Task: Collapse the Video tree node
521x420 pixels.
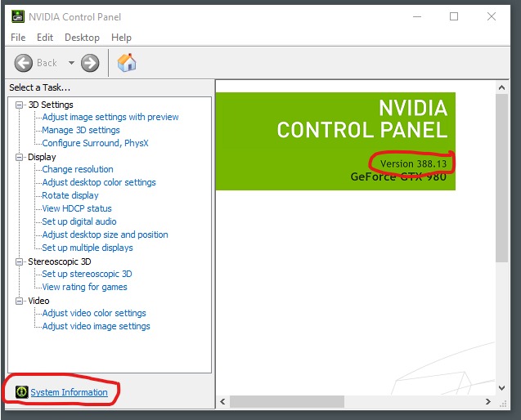Action: pyautogui.click(x=20, y=301)
